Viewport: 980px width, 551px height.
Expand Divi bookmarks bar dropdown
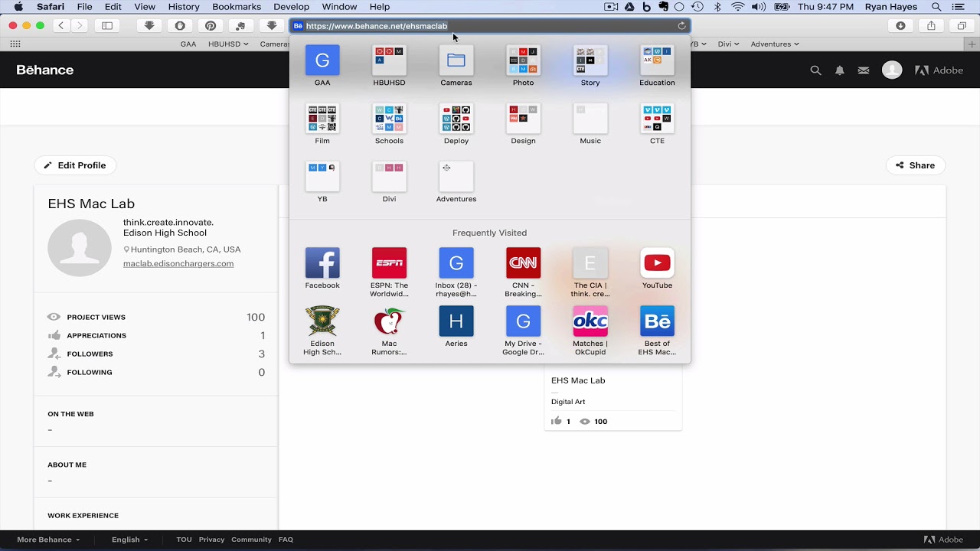pos(728,44)
